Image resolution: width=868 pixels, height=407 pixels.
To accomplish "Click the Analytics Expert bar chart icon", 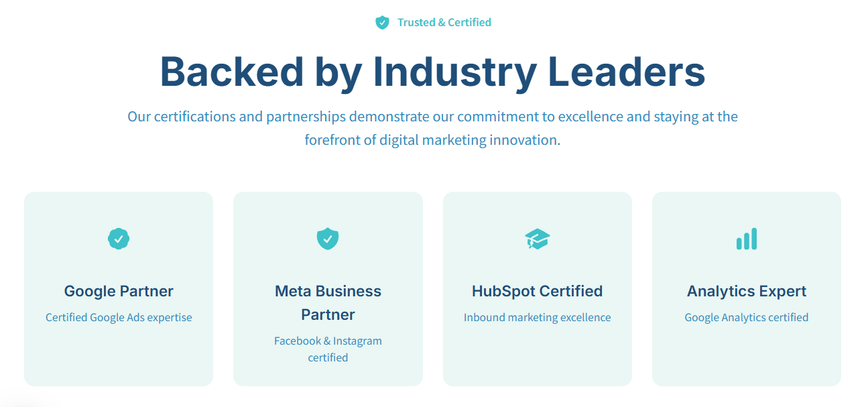I will click(746, 239).
